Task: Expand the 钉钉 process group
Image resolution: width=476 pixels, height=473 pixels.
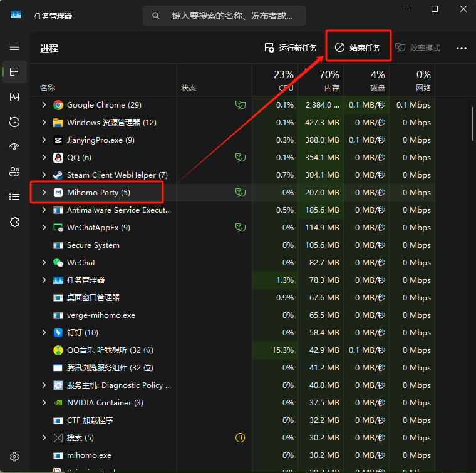Action: [x=44, y=333]
